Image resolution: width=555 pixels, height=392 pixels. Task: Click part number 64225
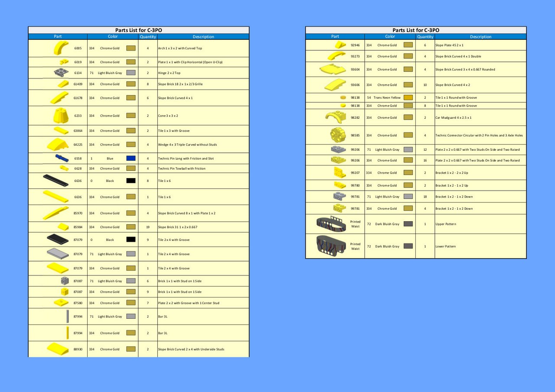point(78,145)
